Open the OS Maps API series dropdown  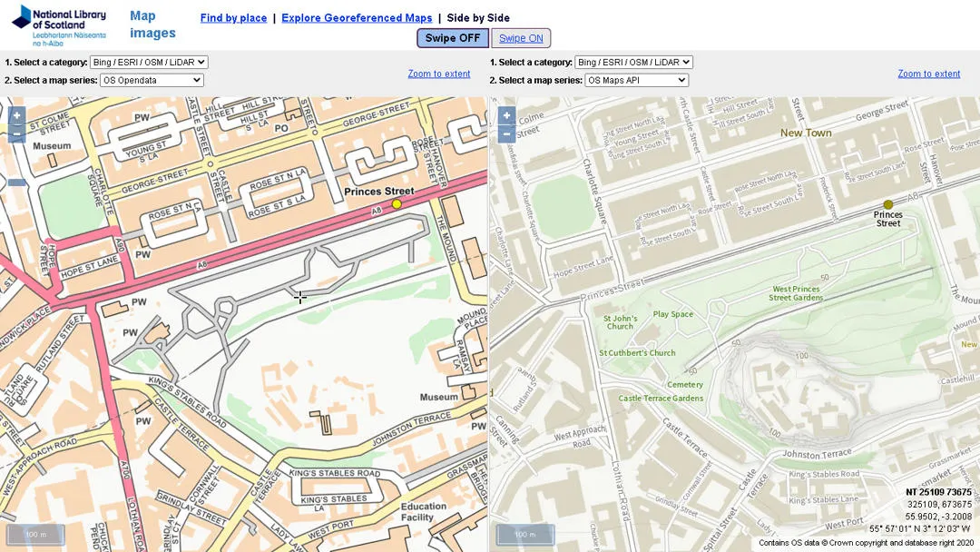(634, 80)
